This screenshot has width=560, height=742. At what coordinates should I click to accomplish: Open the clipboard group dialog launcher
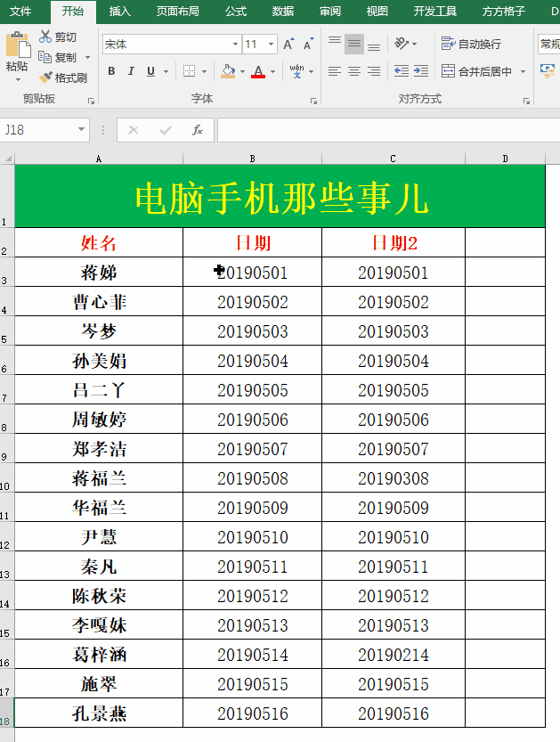point(92,101)
